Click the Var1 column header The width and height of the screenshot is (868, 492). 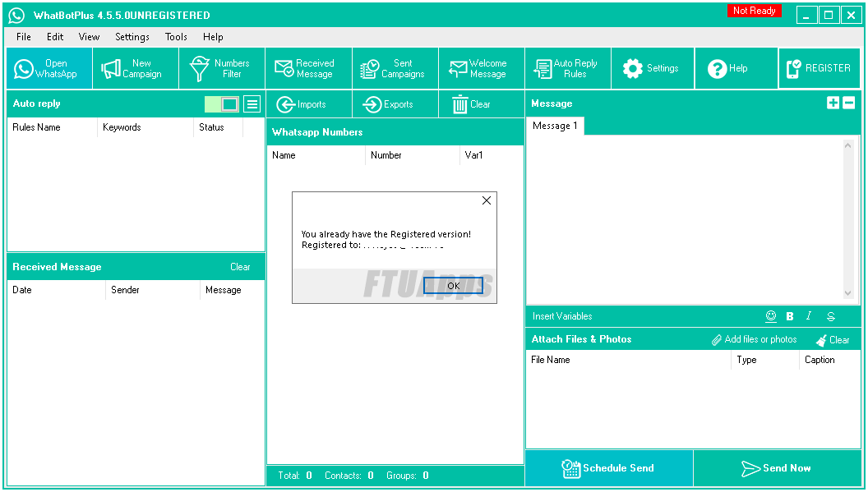[491, 155]
